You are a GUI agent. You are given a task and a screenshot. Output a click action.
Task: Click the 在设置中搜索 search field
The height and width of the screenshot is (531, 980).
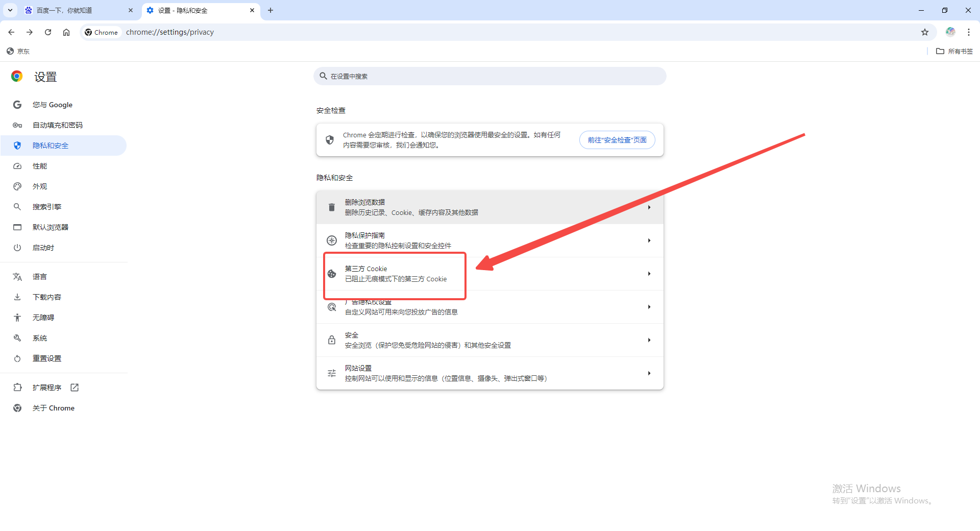490,76
